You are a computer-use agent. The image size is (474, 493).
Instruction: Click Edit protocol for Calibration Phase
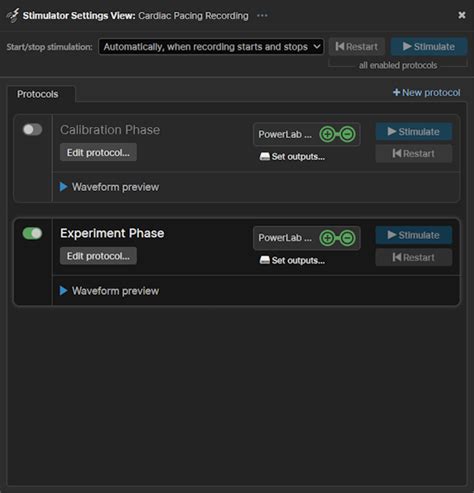point(98,152)
